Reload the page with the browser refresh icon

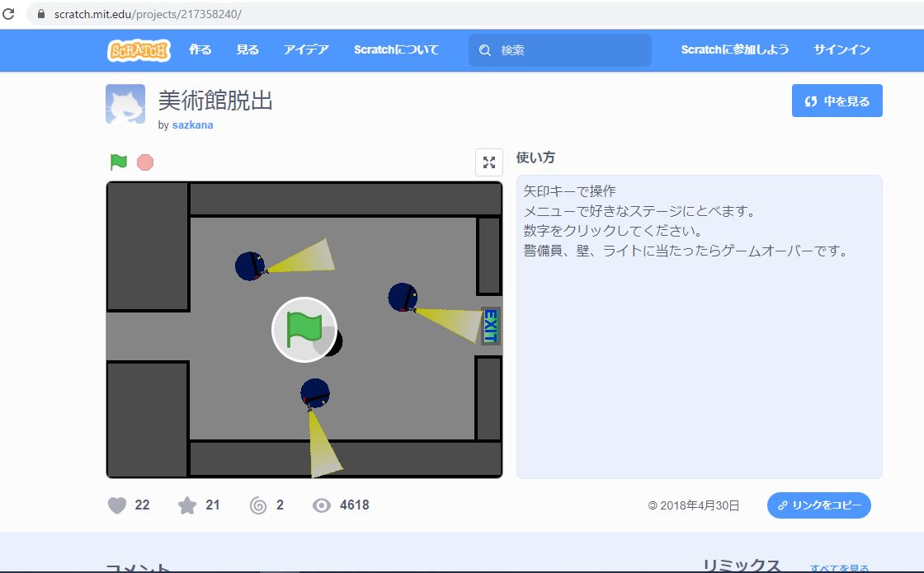pos(9,15)
